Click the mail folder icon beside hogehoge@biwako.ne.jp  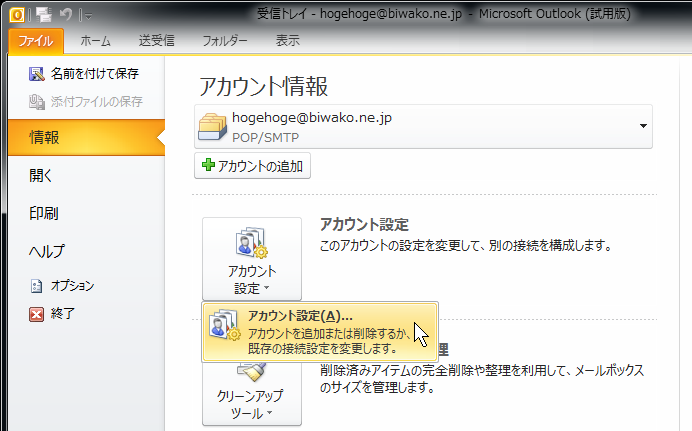point(213,127)
